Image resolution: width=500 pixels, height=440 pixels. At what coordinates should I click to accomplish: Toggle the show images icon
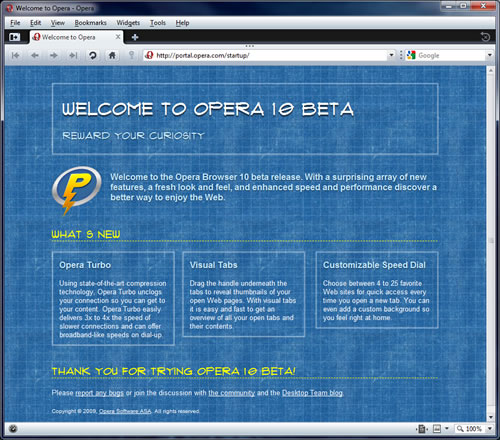click(437, 429)
